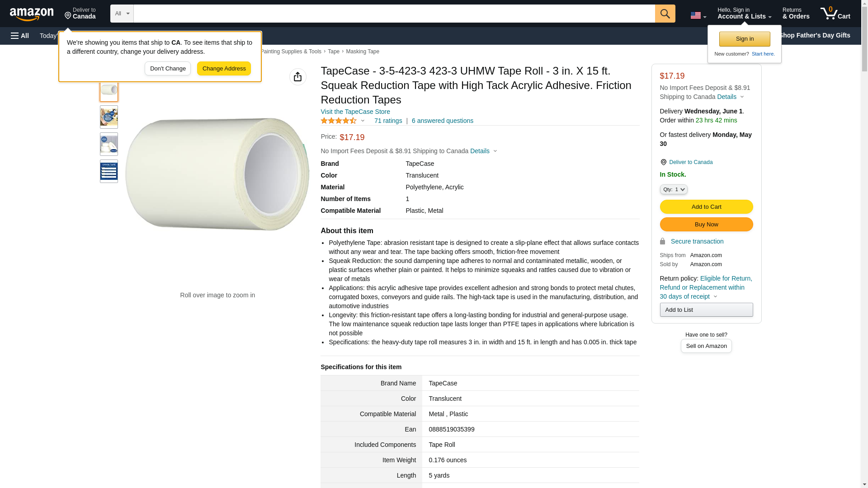
Task: Click into the Amazon search field
Action: tap(393, 14)
